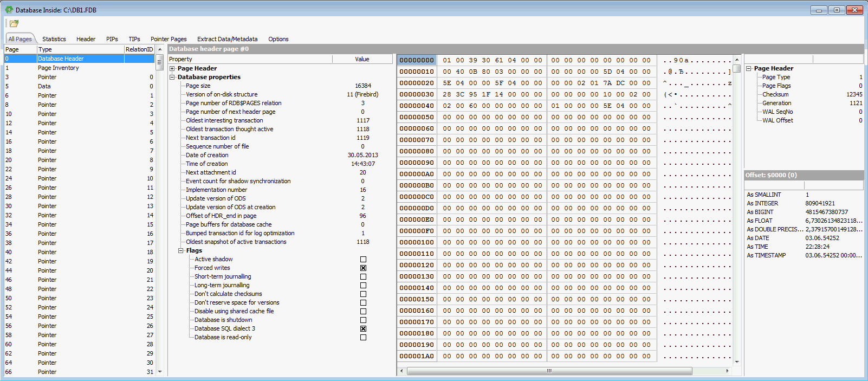Open the Statistics tab
Viewport: 868px width, 381px height.
(54, 39)
